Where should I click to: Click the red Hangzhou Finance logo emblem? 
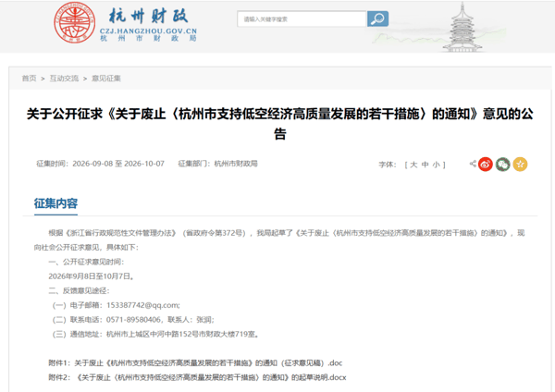tap(75, 22)
